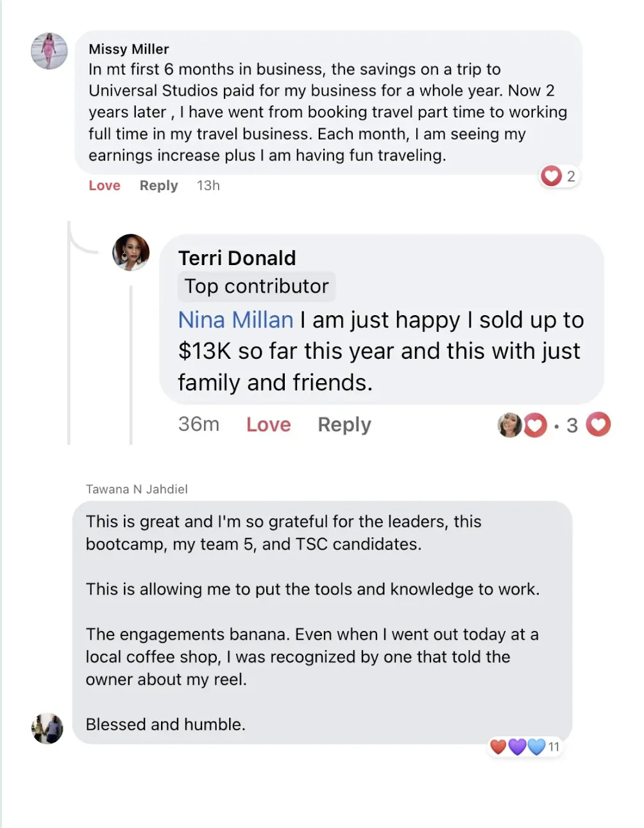Click Tawana N Jahdiel name label

point(137,489)
